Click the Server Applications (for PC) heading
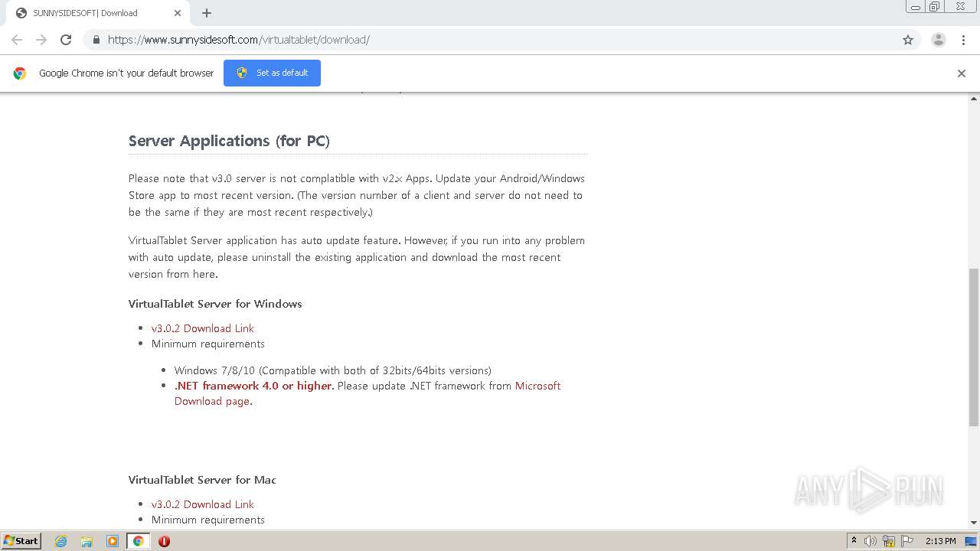980x551 pixels. pos(229,141)
